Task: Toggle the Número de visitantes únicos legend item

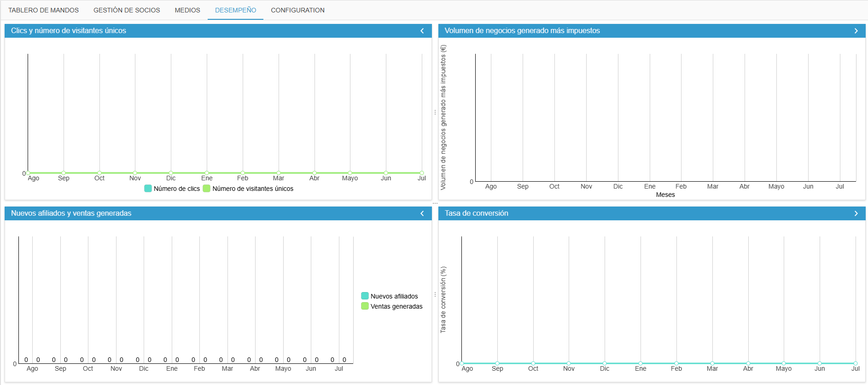Action: pos(248,189)
